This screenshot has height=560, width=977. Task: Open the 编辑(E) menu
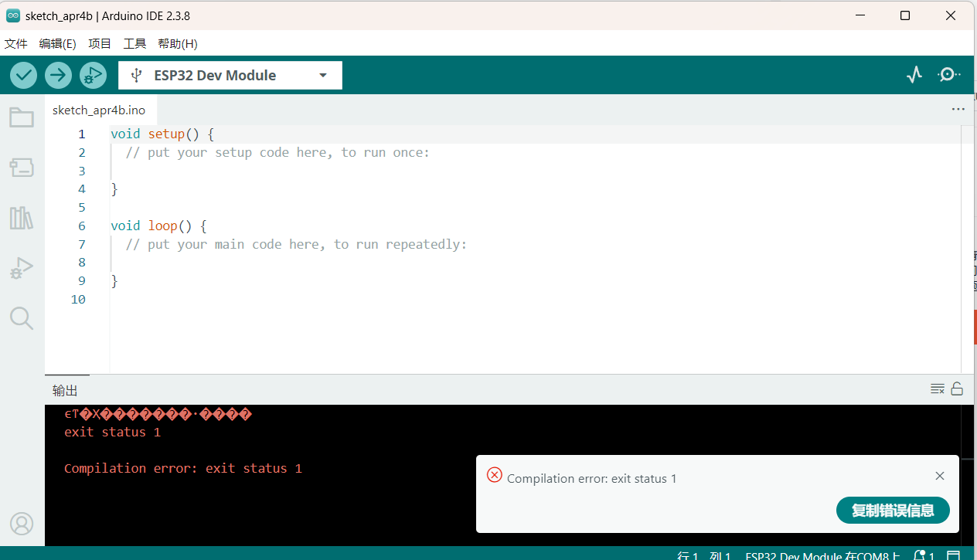tap(58, 44)
